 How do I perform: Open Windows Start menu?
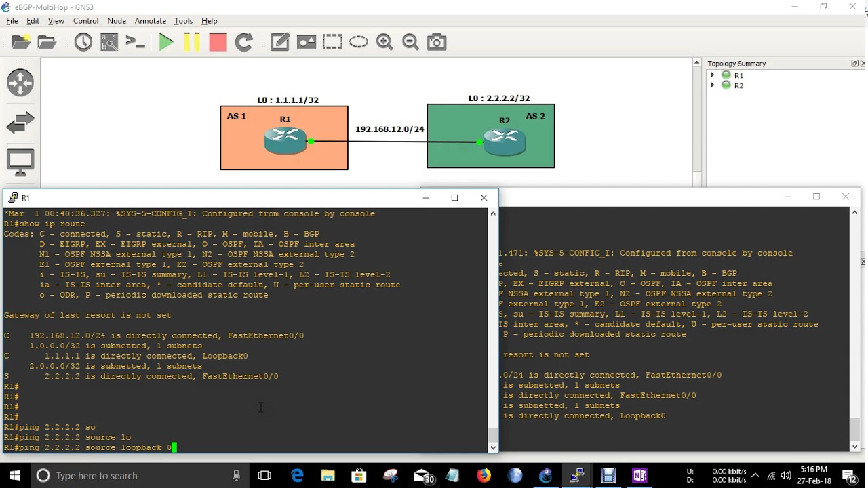coord(15,475)
